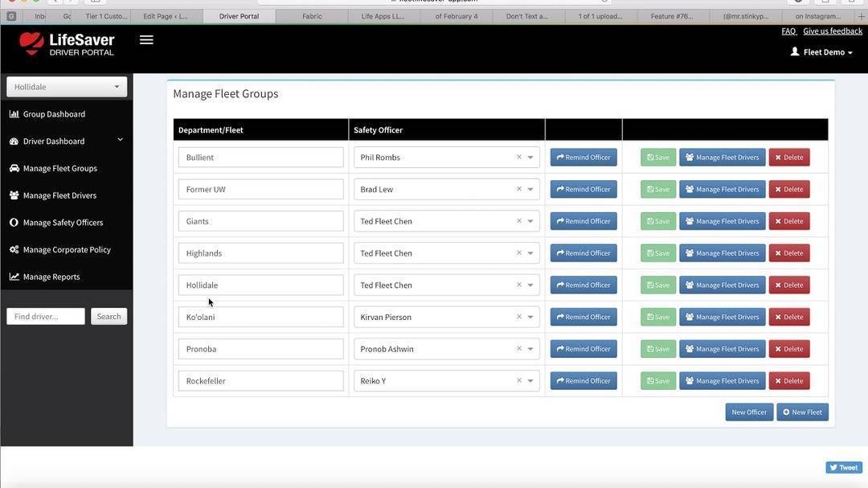Click the Tweet button
The width and height of the screenshot is (868, 488).
[843, 467]
